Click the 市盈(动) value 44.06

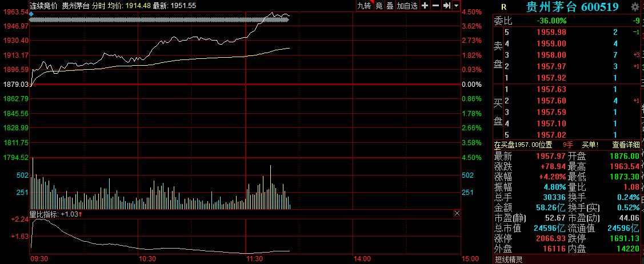629,218
